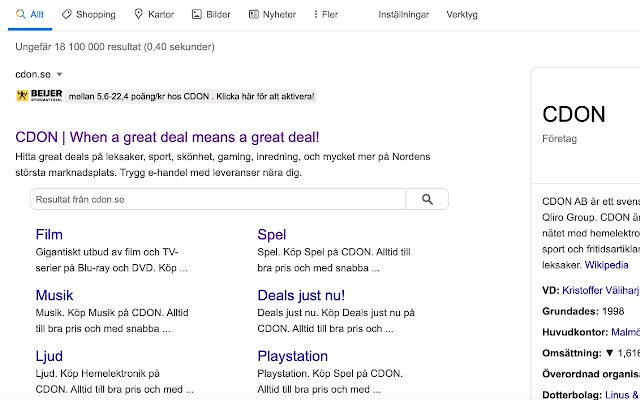This screenshot has height=400, width=640.
Task: Open the Playstation sitelink
Action: click(293, 356)
